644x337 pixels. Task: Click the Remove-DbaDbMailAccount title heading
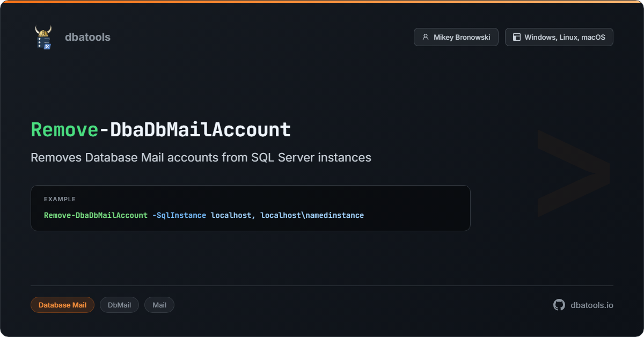pyautogui.click(x=161, y=130)
